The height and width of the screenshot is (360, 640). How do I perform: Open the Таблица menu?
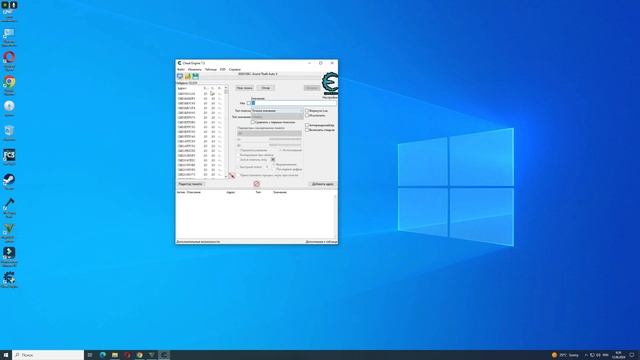(211, 69)
